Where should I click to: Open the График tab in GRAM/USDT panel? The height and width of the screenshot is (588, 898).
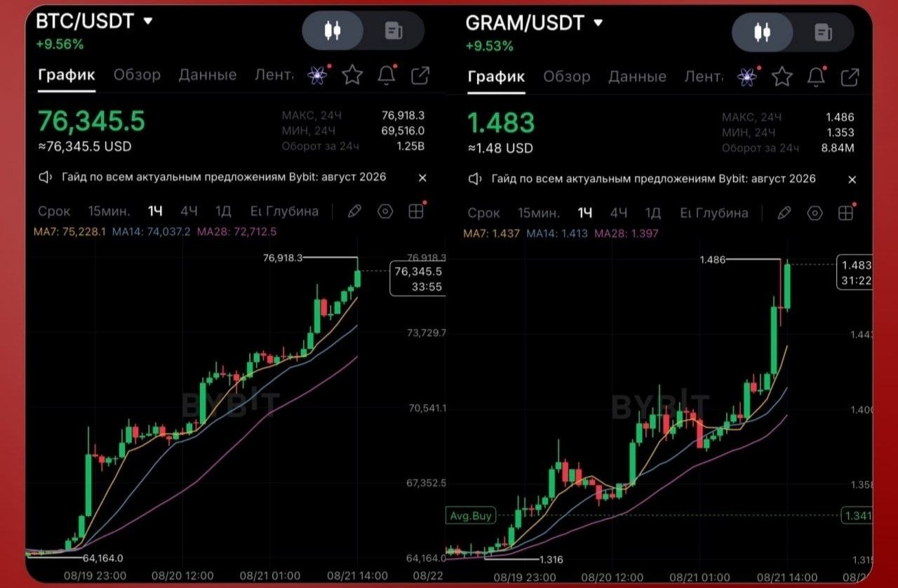click(x=496, y=76)
